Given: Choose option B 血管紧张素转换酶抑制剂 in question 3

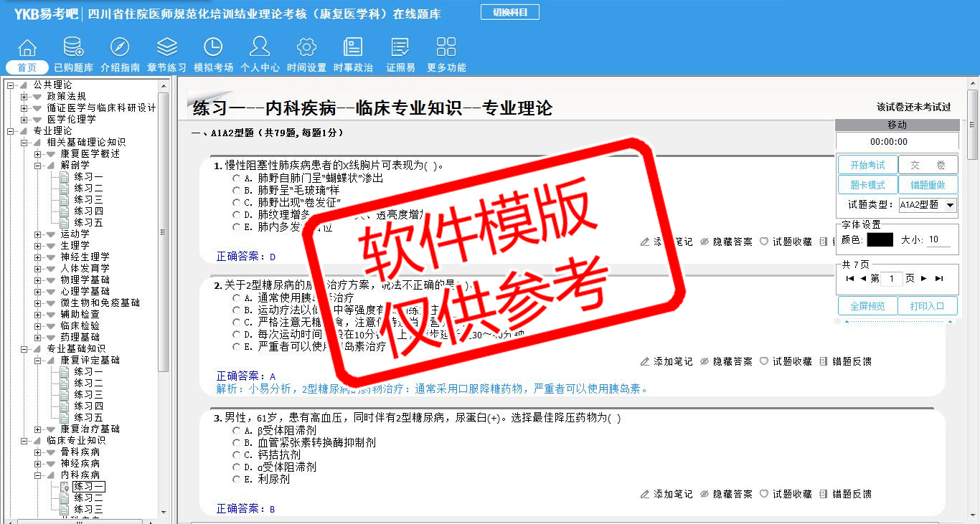Looking at the screenshot, I should [x=236, y=443].
